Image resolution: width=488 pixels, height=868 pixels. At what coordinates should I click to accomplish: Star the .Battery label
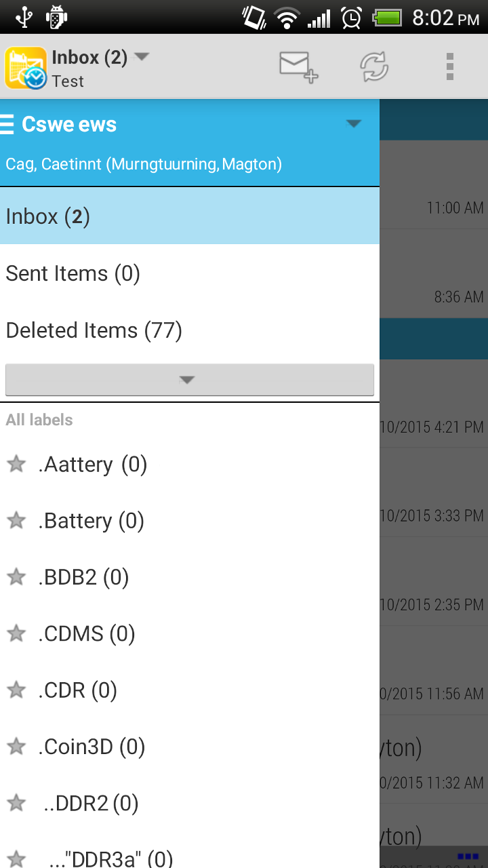pos(16,521)
